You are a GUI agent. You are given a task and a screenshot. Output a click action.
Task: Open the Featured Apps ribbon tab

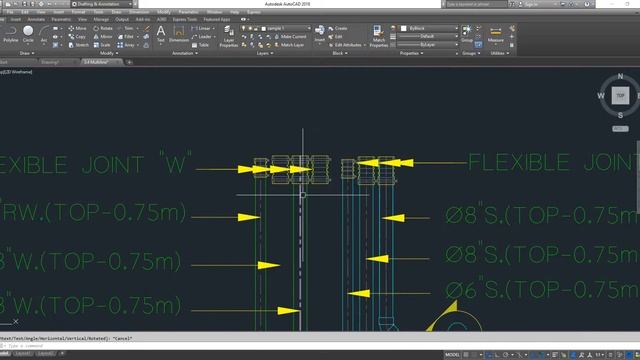(216, 19)
